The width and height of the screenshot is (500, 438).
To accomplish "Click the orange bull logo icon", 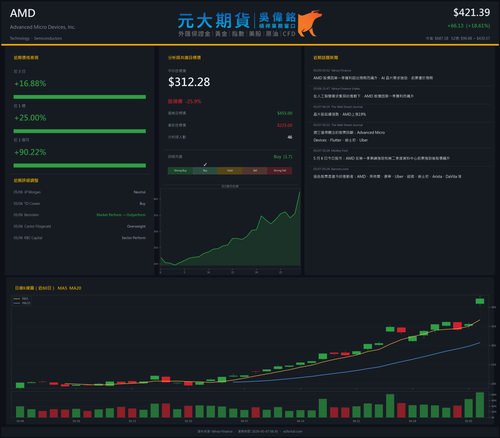I will [x=310, y=23].
